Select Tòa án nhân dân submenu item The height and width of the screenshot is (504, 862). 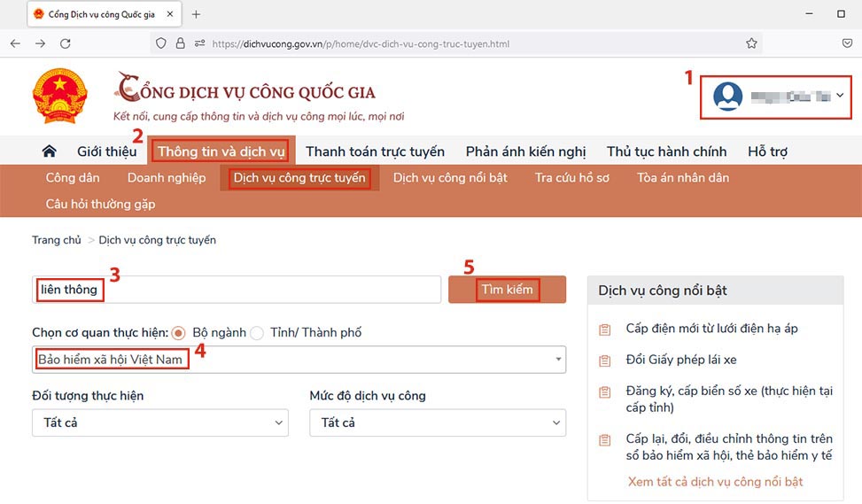pyautogui.click(x=683, y=177)
